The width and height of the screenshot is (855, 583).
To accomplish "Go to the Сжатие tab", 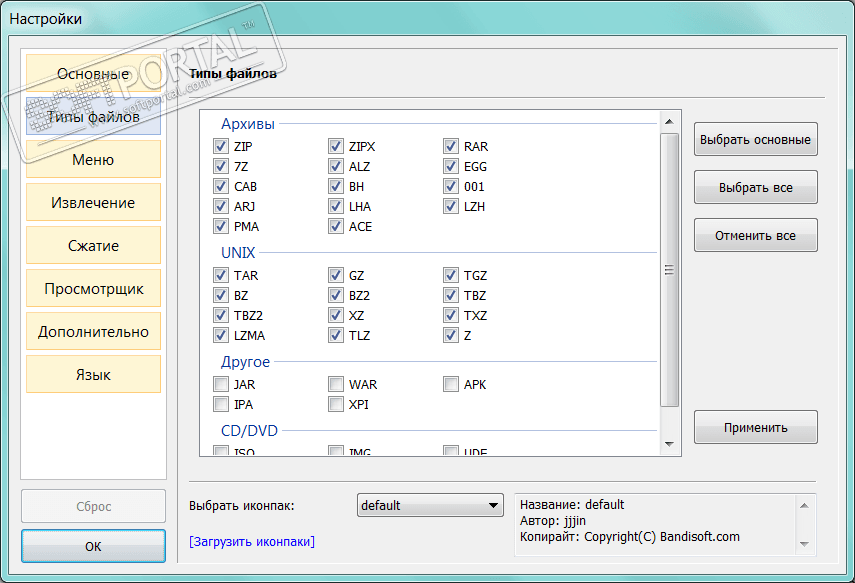I will click(x=93, y=245).
